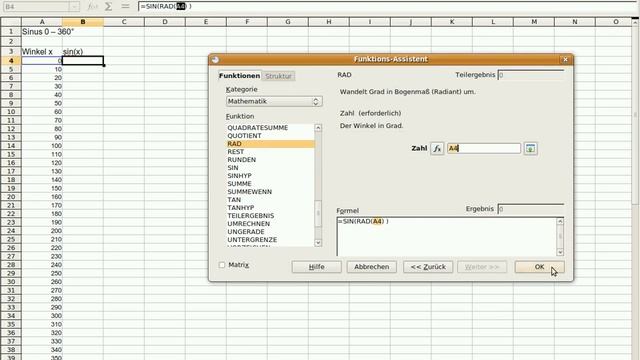Select REST in function list
Viewport: 640px width, 360px height.
[x=270, y=151]
